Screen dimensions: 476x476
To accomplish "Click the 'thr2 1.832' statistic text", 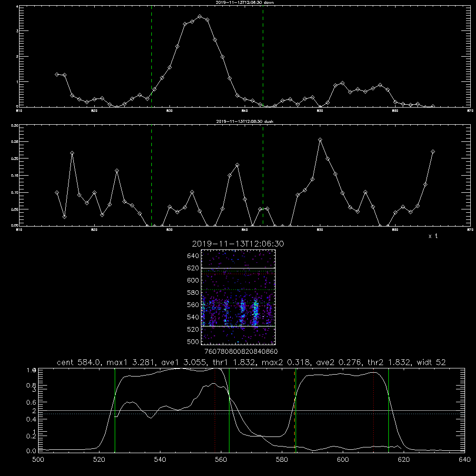I will pyautogui.click(x=389, y=362).
